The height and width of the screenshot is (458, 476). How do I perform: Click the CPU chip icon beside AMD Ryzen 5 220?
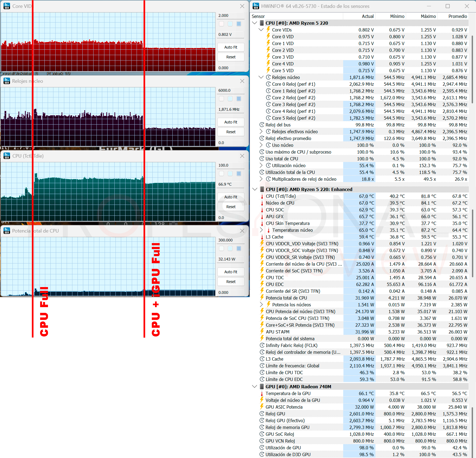pos(262,23)
